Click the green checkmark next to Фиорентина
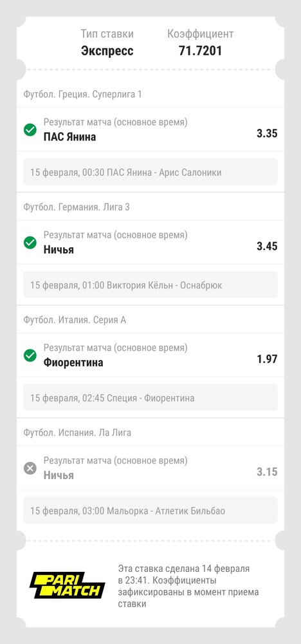The width and height of the screenshot is (301, 644). coord(30,355)
